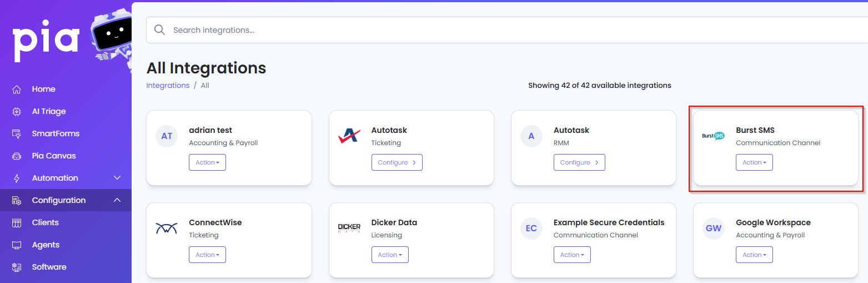Image resolution: width=868 pixels, height=283 pixels.
Task: Click the All Integrations heading
Action: (206, 68)
